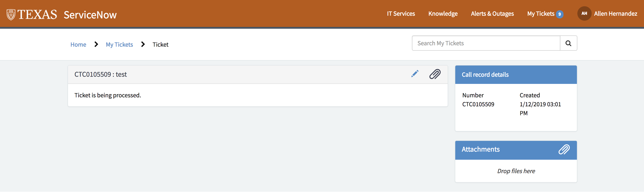Open Allen Hernandez user menu
The image size is (644, 192).
pos(615,14)
